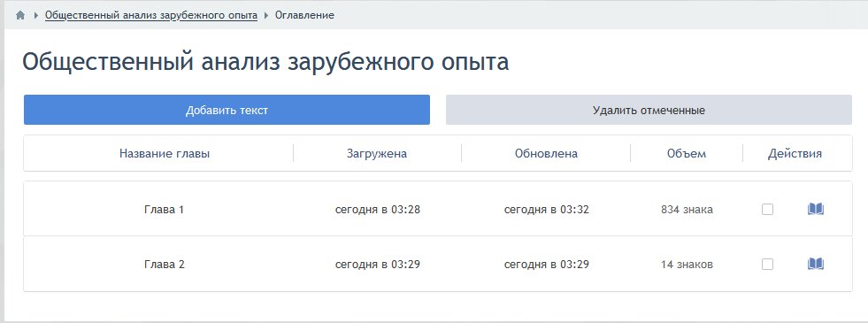Tick the checkbox for Глава 2
This screenshot has height=323, width=868.
[x=767, y=265]
